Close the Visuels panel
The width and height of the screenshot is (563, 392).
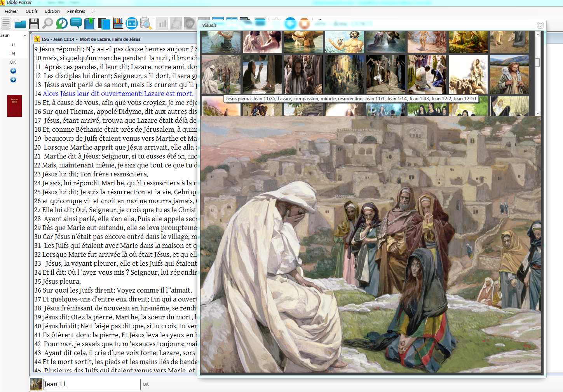(x=540, y=25)
